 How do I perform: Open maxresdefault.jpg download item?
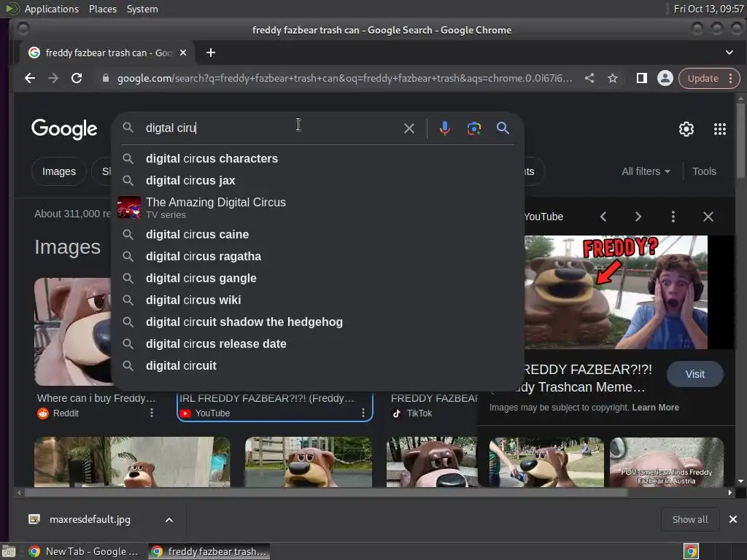[x=90, y=519]
